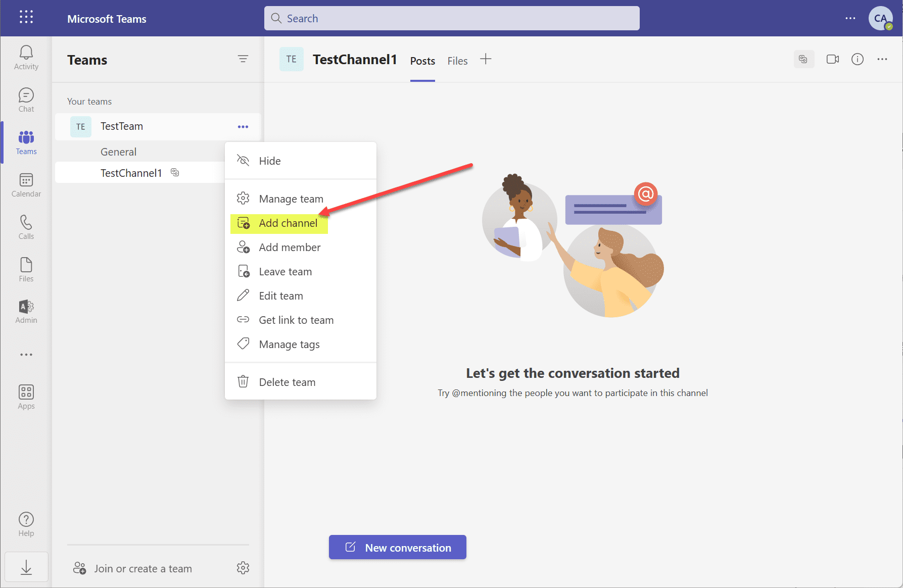Open the CA profile avatar

(881, 18)
